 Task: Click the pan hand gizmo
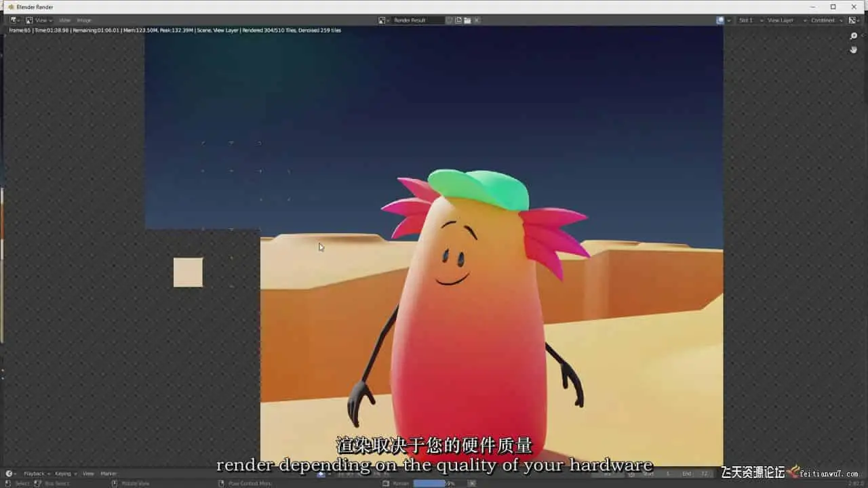click(x=854, y=49)
